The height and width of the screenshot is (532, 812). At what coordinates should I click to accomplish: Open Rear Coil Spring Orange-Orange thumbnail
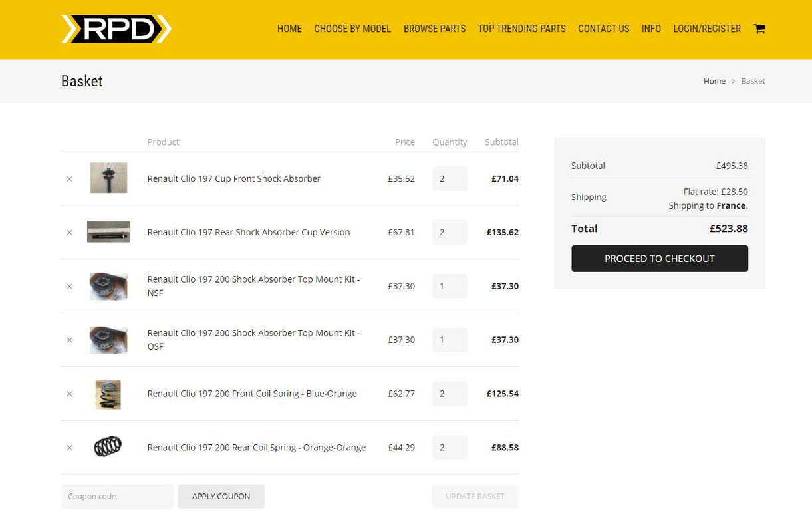108,446
